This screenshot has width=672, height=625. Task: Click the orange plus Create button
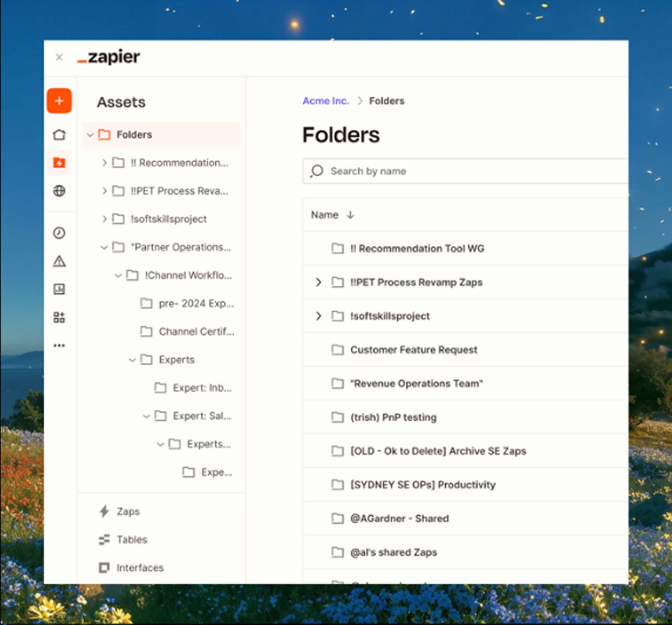coord(59,101)
